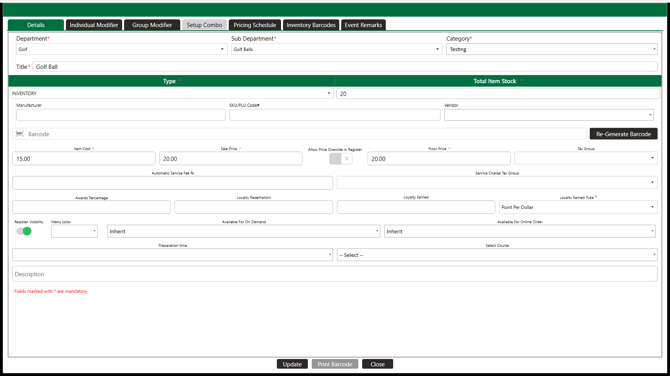Open Loyalty Earned Type dropdown
670x376 pixels.
[578, 207]
